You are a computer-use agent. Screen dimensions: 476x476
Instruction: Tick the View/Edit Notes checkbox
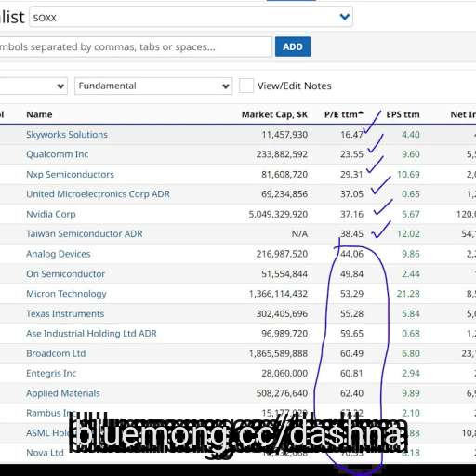pos(246,86)
